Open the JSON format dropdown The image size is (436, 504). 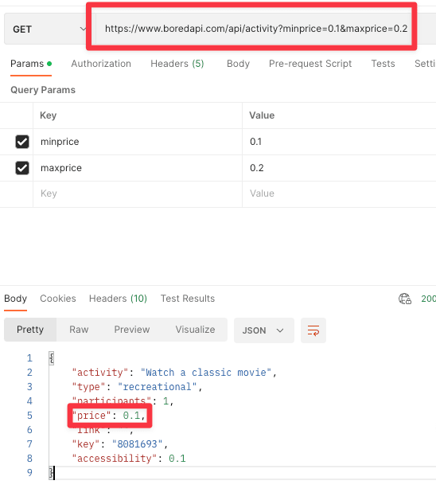point(264,330)
